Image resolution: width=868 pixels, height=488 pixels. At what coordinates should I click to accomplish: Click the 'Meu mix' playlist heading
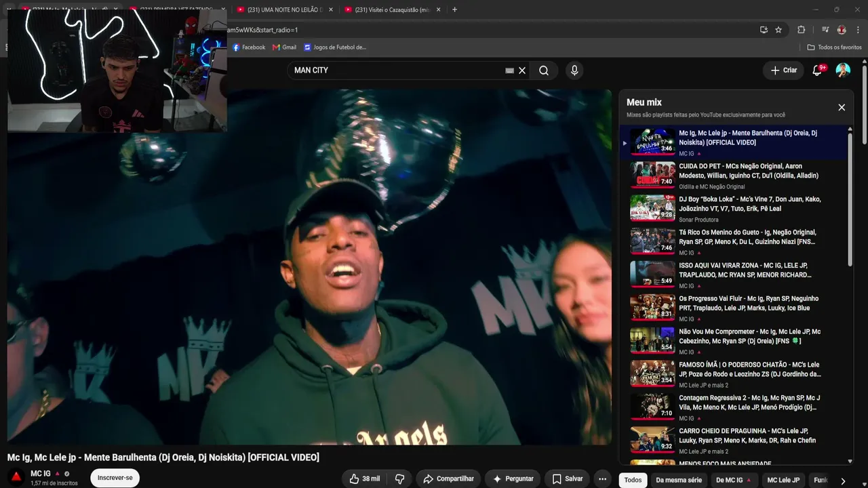coord(644,102)
